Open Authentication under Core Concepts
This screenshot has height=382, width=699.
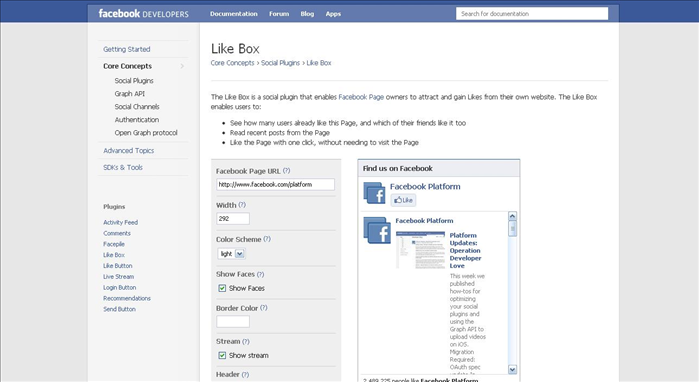click(136, 119)
